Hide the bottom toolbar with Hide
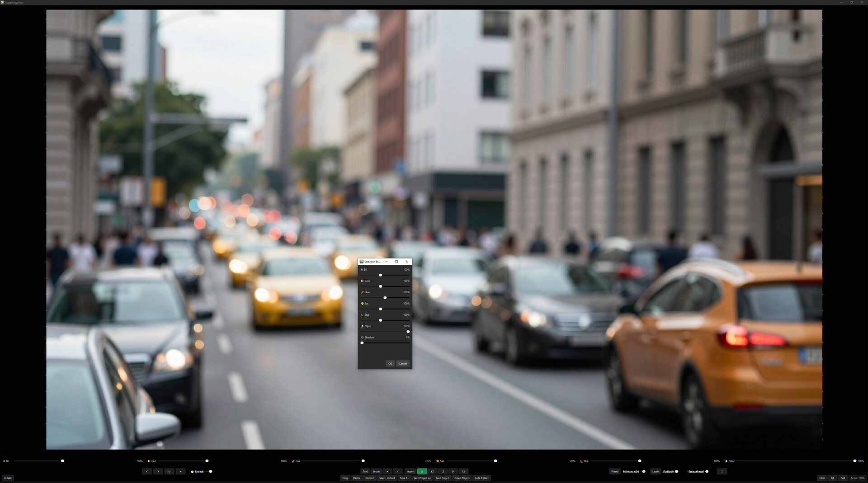The height and width of the screenshot is (483, 868). 821,478
